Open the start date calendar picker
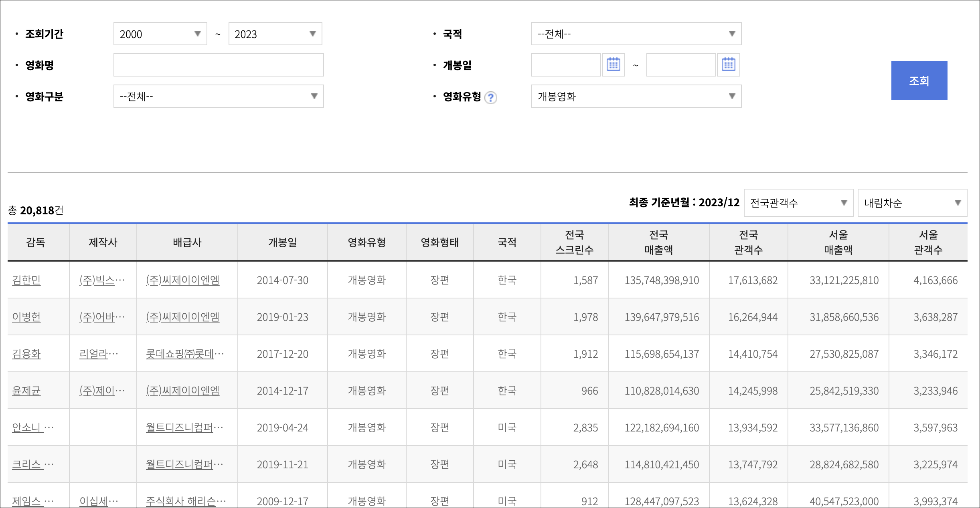This screenshot has width=980, height=508. click(613, 65)
